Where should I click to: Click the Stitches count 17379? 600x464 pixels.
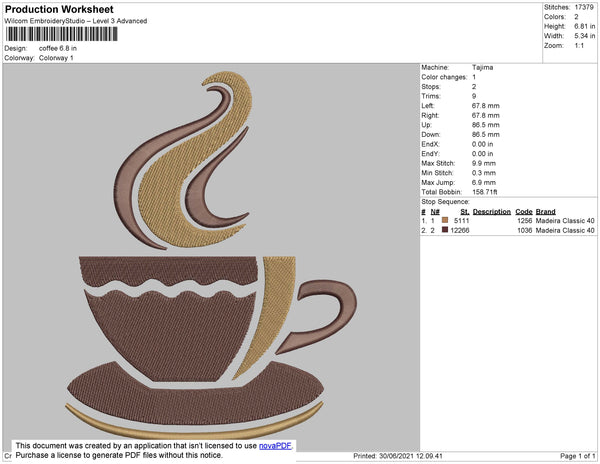(584, 7)
